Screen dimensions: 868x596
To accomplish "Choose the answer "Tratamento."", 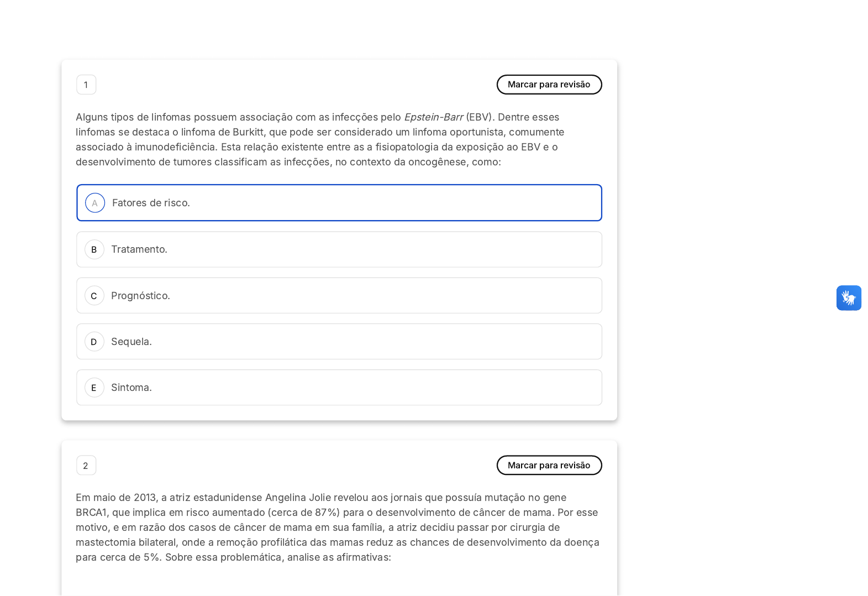I will pos(139,249).
